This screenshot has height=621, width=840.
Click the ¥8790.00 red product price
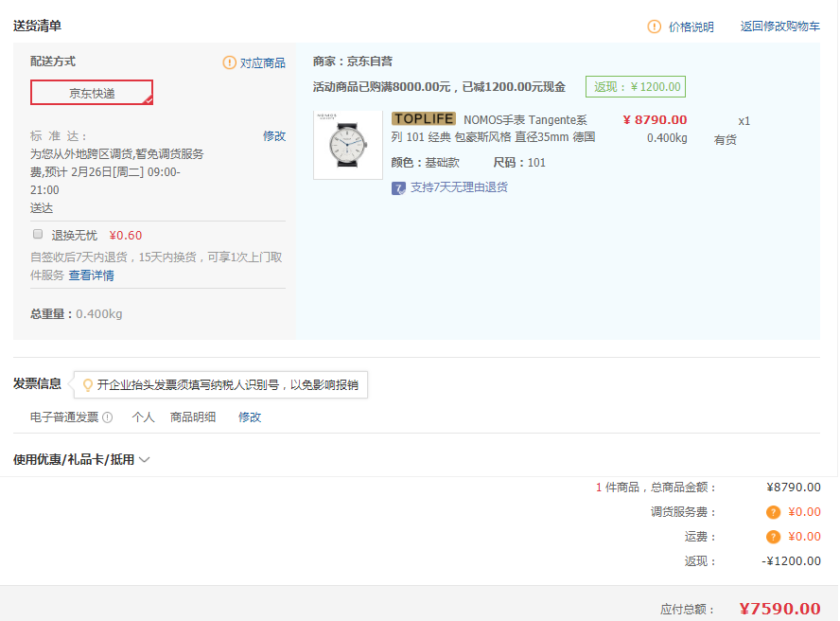click(655, 119)
